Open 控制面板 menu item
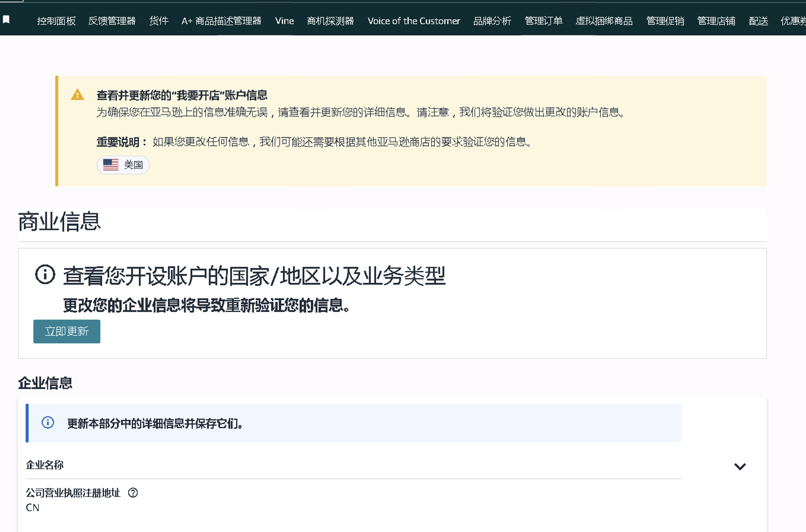806x532 pixels. tap(56, 21)
